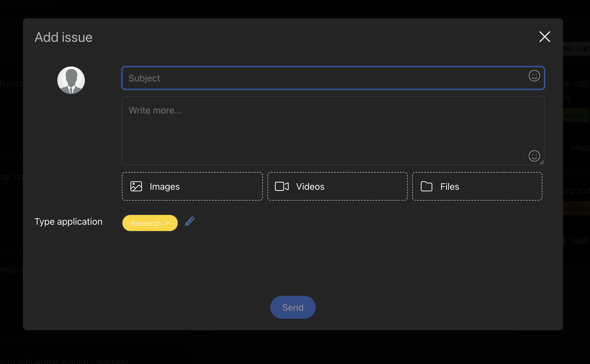Click the Add issue heading
Viewport: 590px width, 364px height.
pyautogui.click(x=63, y=37)
